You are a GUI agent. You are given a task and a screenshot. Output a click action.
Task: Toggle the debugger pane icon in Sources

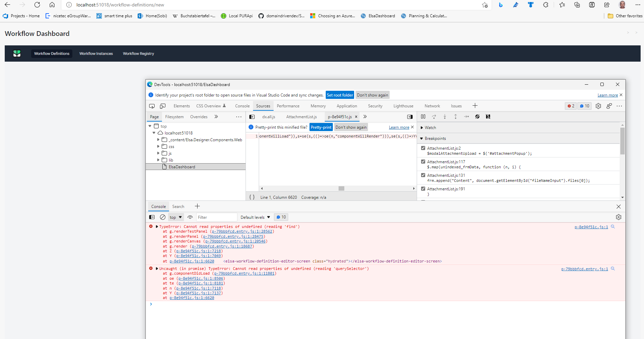[x=410, y=116]
